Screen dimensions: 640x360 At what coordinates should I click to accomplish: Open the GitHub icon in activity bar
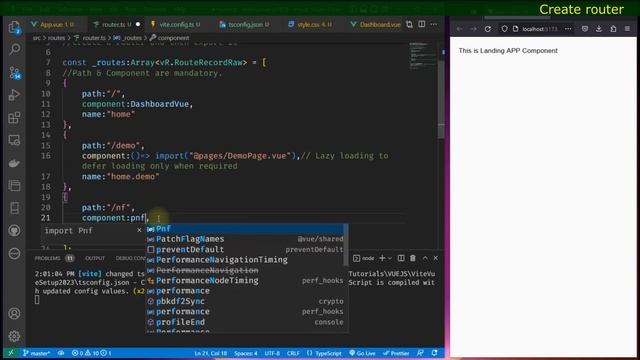click(x=14, y=231)
